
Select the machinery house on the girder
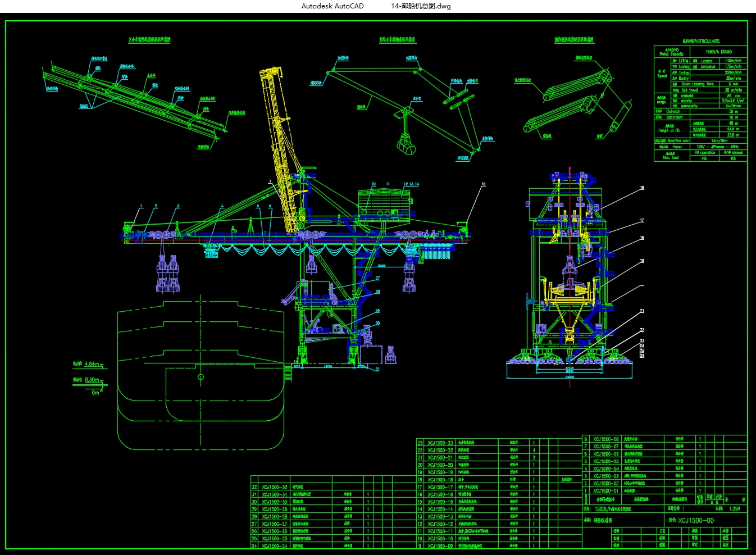pyautogui.click(x=385, y=204)
